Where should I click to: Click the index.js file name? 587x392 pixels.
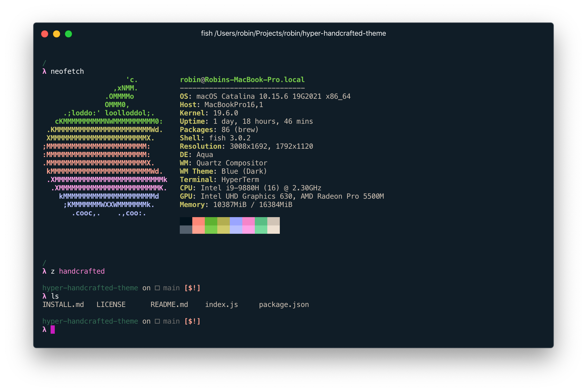[221, 305]
